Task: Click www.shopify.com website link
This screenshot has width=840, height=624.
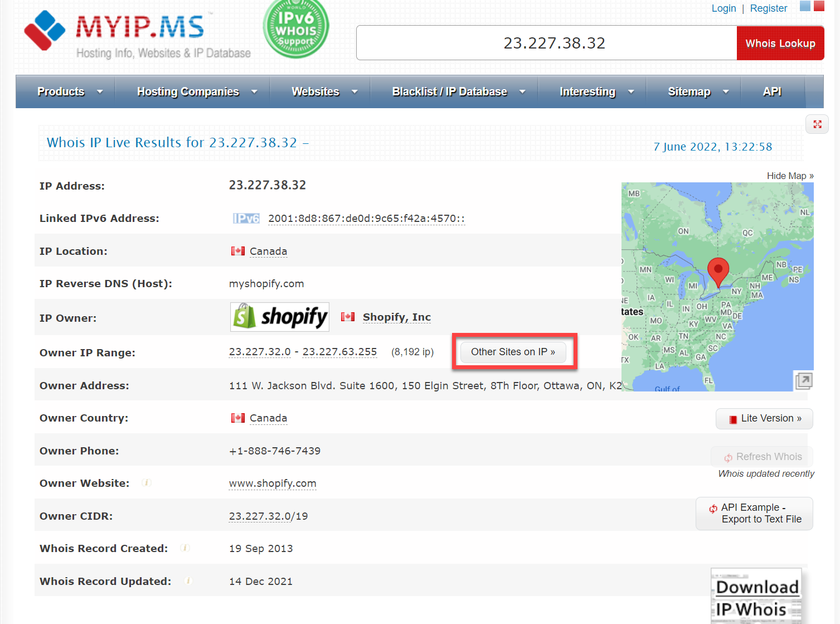Action: (x=273, y=483)
